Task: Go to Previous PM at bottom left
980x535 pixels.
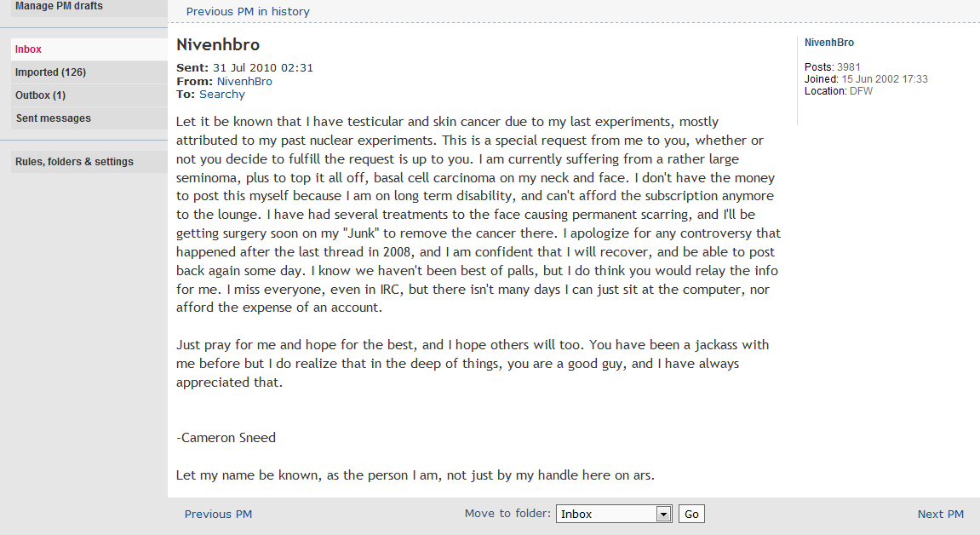Action: click(218, 515)
